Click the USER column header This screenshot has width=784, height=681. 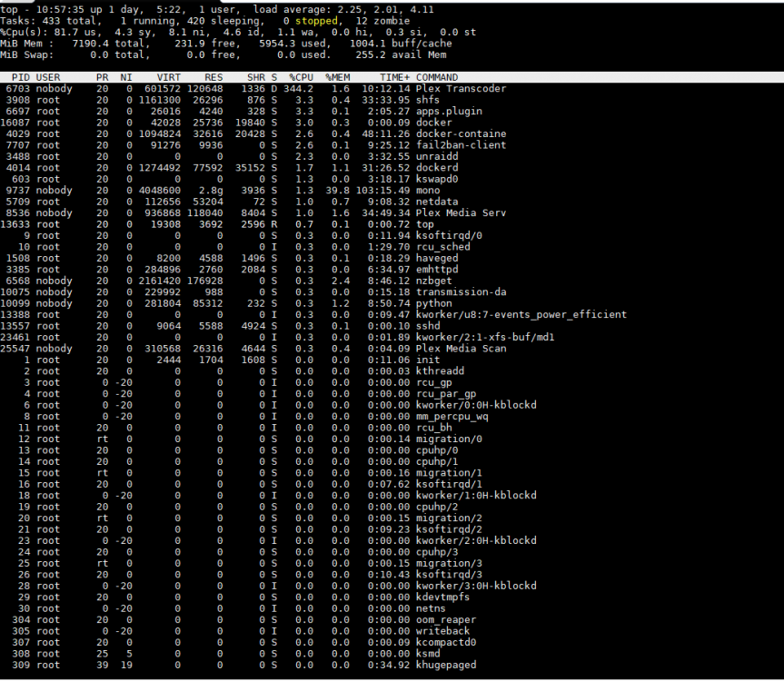pyautogui.click(x=48, y=77)
